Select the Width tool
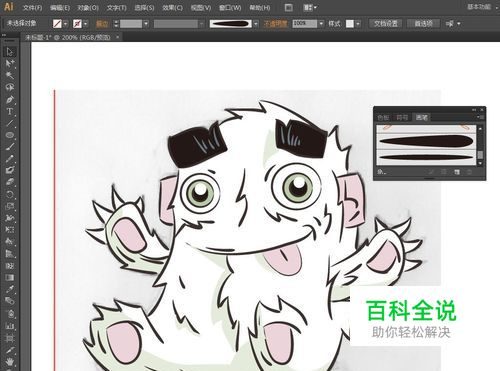Viewport: 500px width, 371px height. click(x=10, y=218)
